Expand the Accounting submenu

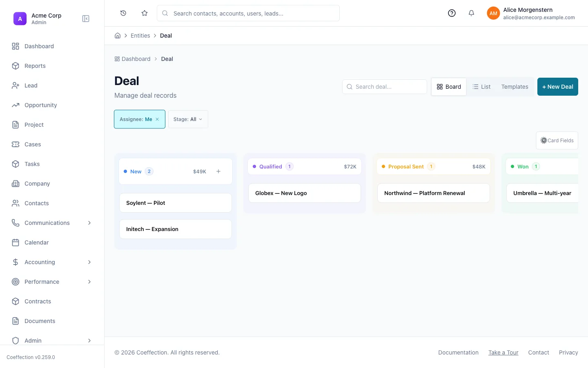point(89,262)
